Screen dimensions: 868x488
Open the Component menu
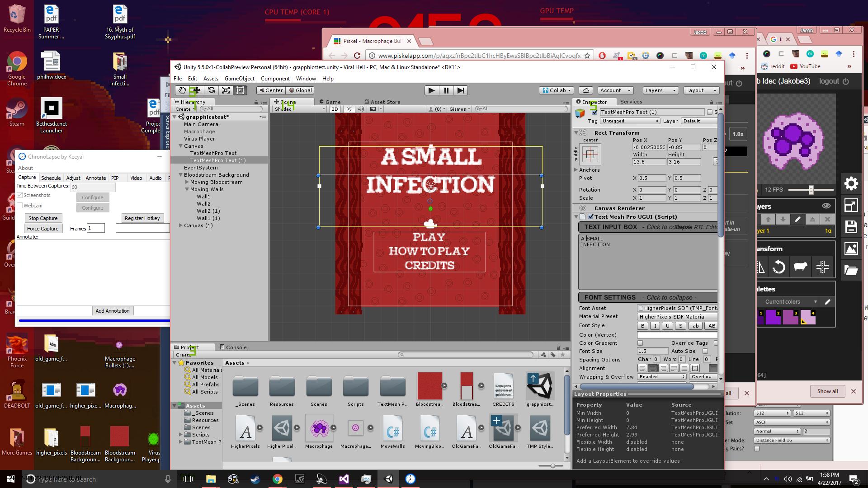tap(275, 79)
